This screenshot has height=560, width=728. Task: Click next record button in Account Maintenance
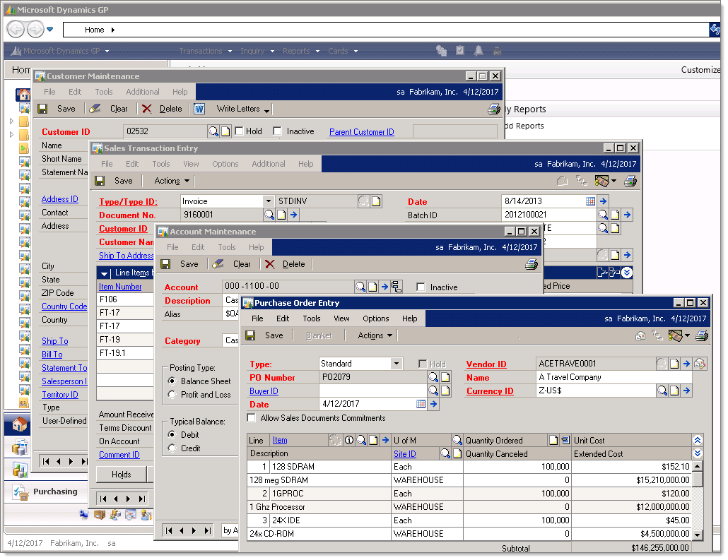click(194, 530)
